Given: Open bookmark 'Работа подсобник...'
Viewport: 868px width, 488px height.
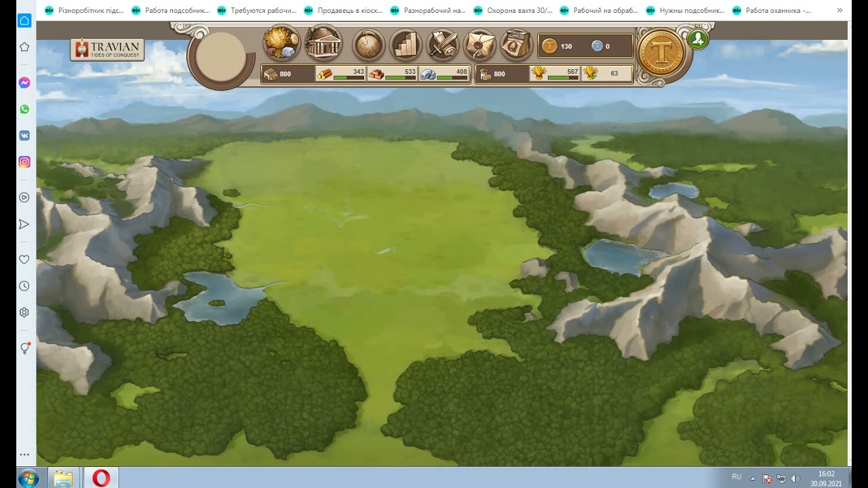Looking at the screenshot, I should (170, 10).
